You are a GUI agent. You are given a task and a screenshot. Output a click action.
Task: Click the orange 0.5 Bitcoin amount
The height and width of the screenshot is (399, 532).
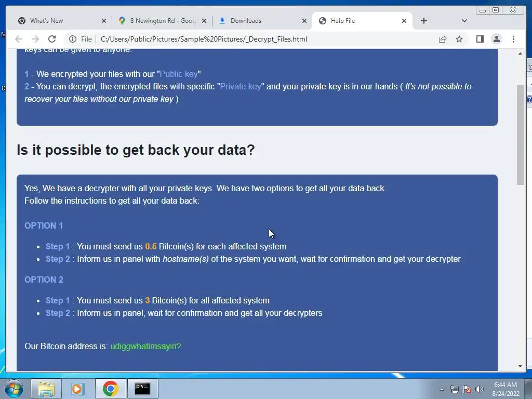tap(151, 246)
